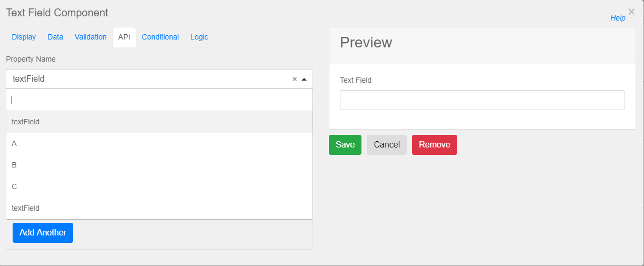Clear the Property Name selection with the x icon
The width and height of the screenshot is (644, 266).
[295, 79]
